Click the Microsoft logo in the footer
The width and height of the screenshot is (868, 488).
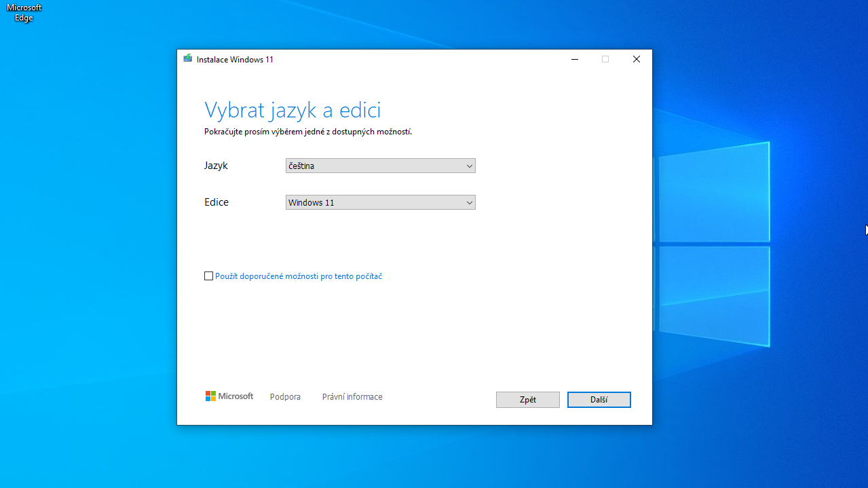coord(229,396)
